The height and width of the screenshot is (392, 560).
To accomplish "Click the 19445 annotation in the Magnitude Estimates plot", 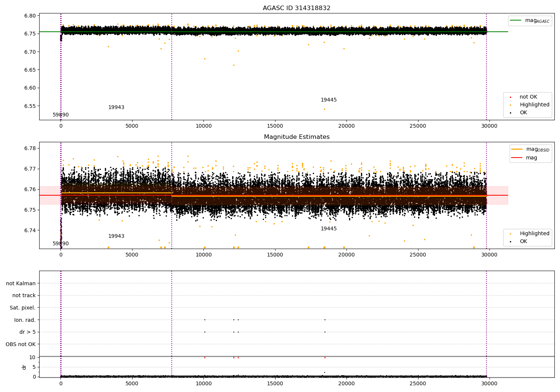I will pos(329,229).
